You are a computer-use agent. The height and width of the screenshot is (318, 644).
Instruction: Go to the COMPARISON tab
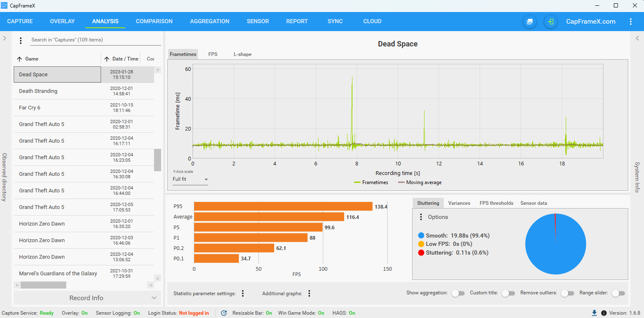[x=154, y=22]
